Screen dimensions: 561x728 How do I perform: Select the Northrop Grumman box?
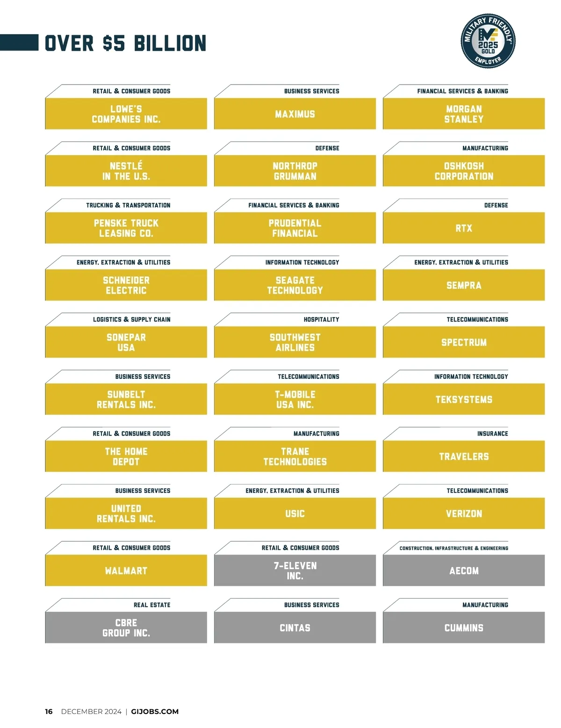click(x=295, y=171)
